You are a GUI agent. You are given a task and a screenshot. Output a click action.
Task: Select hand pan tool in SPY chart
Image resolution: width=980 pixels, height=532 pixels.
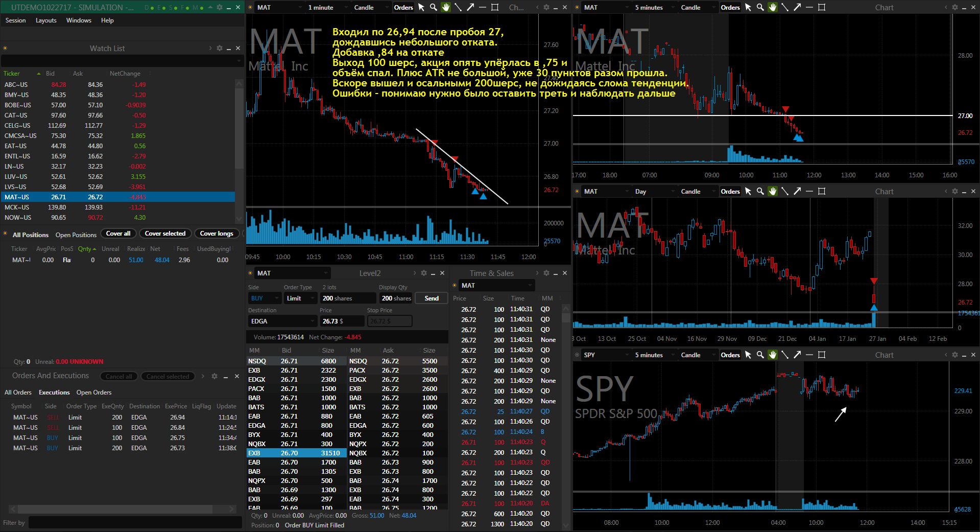pos(772,355)
